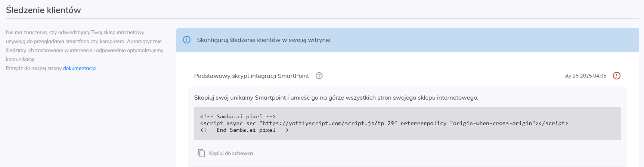Click the yottlyscript.com URL in the code
This screenshot has width=644, height=167.
[x=329, y=123]
